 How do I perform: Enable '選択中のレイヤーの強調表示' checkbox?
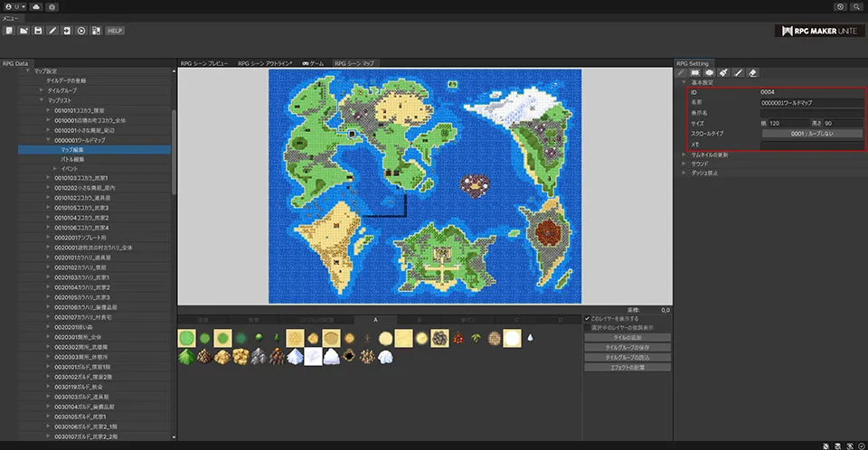tap(588, 327)
